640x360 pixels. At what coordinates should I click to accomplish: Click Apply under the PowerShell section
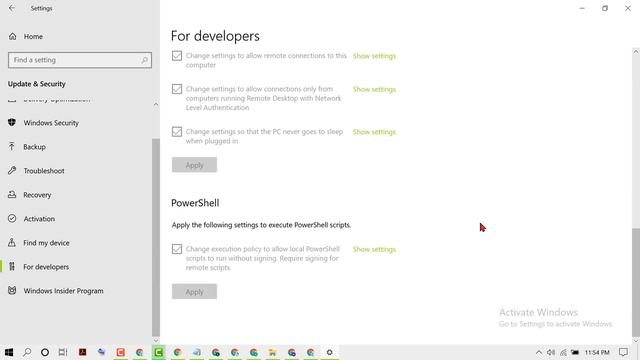pyautogui.click(x=194, y=291)
